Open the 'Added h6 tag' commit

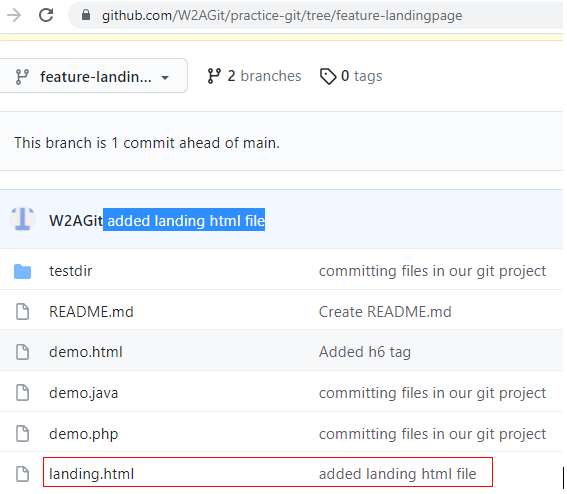click(x=365, y=352)
